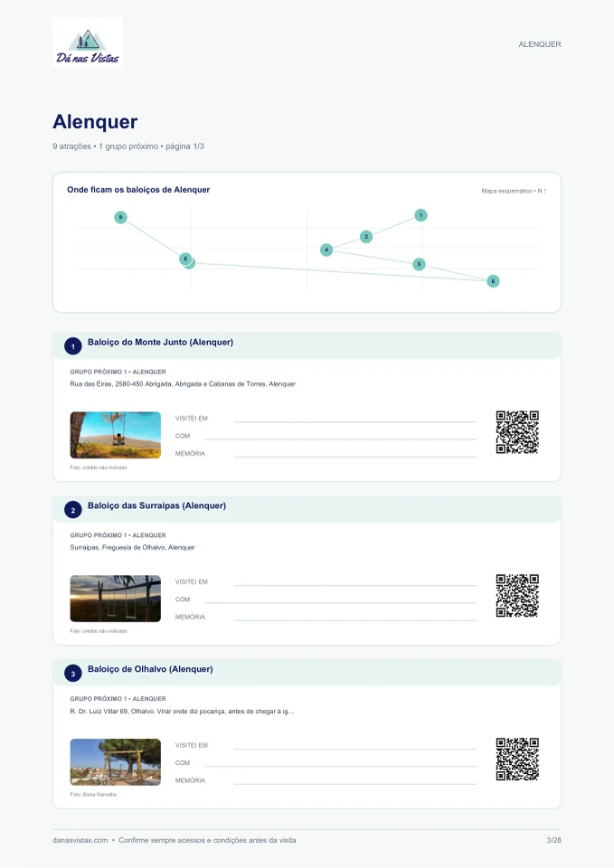Click the COM line in the Olhalvo card

[341, 766]
